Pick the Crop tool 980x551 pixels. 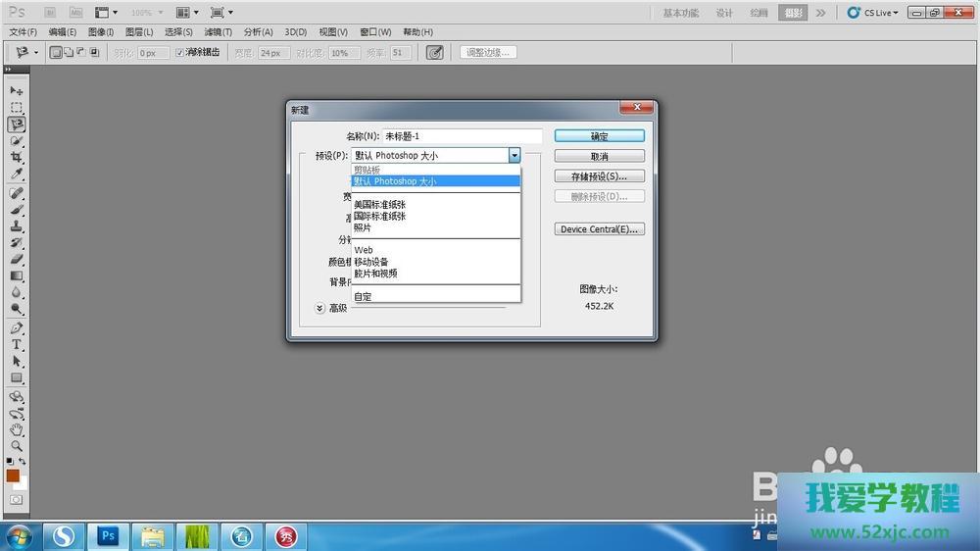click(x=17, y=158)
